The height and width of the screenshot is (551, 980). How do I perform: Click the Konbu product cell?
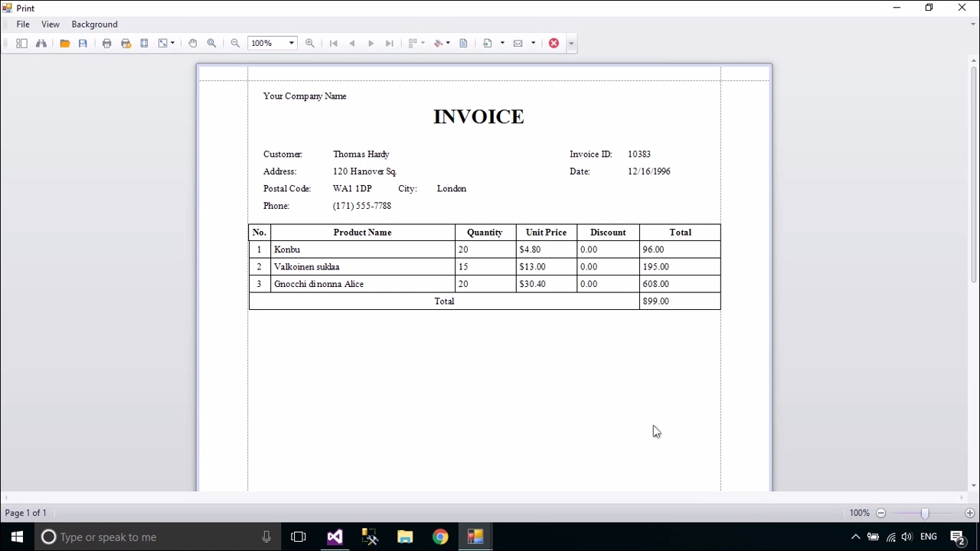tap(363, 249)
